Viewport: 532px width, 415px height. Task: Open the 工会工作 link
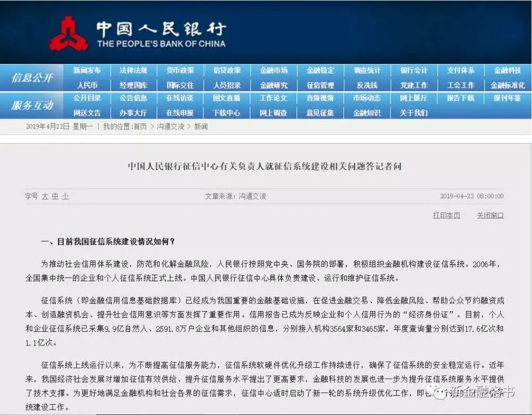(x=460, y=85)
